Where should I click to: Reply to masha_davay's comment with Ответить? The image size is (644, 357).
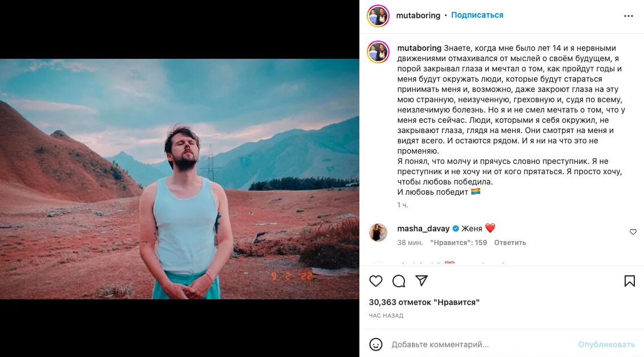[x=510, y=243]
